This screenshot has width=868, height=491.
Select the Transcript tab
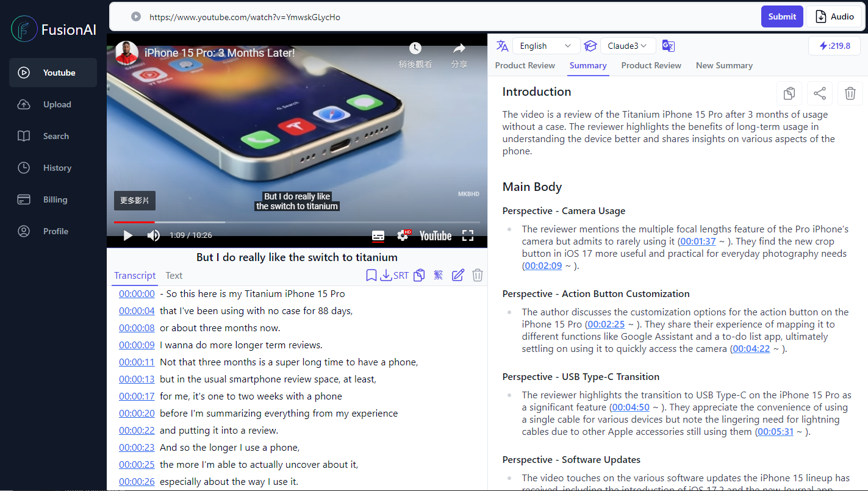coord(135,276)
